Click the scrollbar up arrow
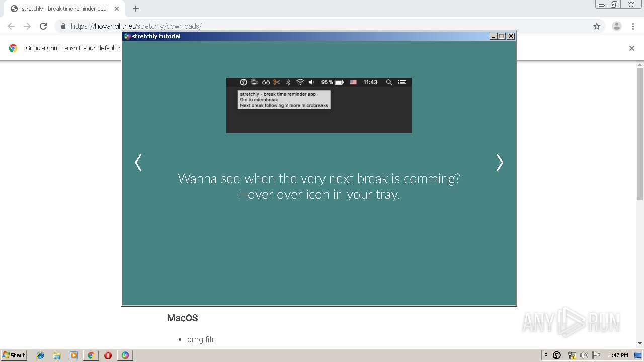The image size is (644, 362). pos(640,65)
